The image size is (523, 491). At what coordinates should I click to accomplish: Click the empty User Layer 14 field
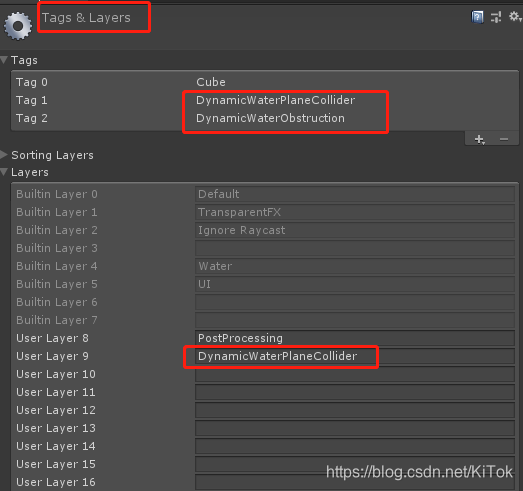coord(355,446)
